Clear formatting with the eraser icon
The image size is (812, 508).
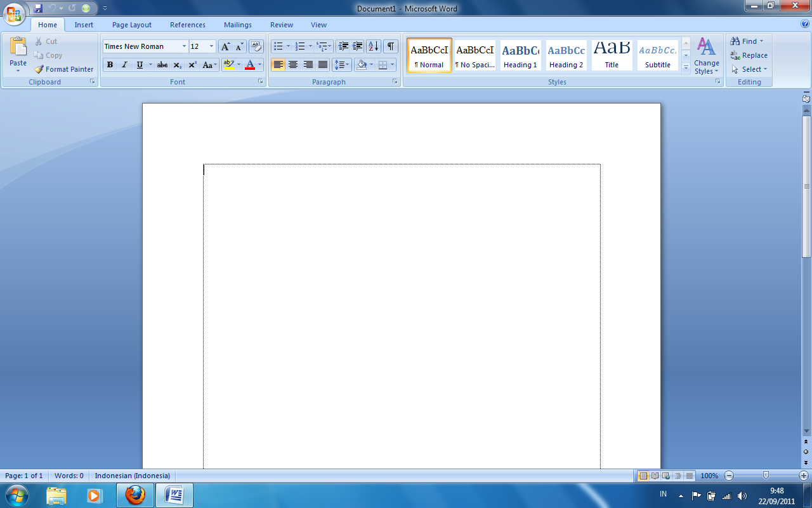click(x=256, y=46)
